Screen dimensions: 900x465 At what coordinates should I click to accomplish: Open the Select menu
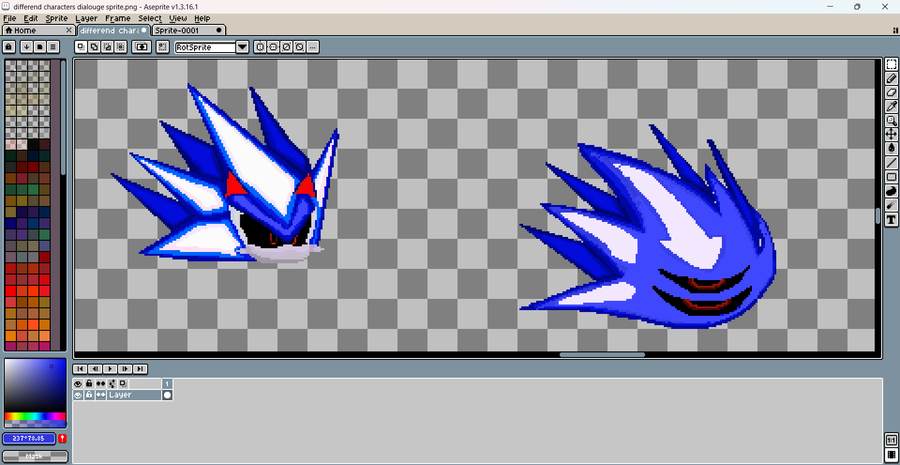150,18
